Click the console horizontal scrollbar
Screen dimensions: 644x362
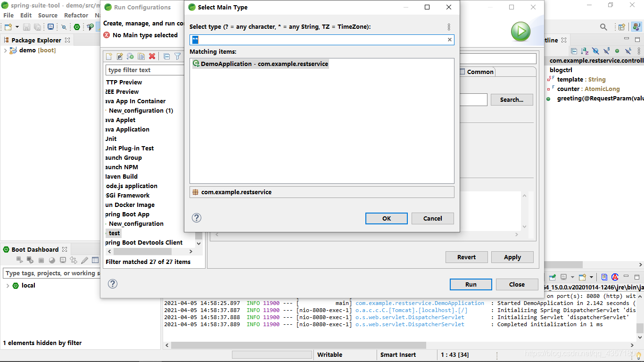(299, 346)
